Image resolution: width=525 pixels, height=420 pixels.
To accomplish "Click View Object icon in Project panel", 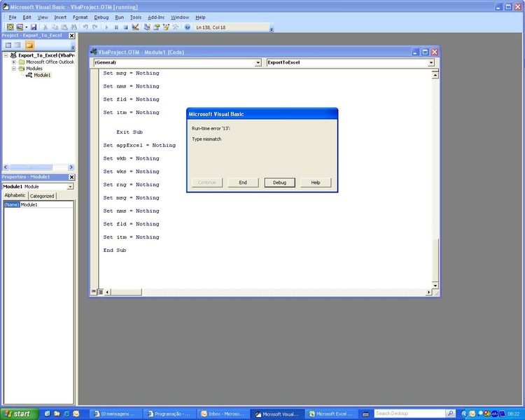I will pyautogui.click(x=17, y=45).
